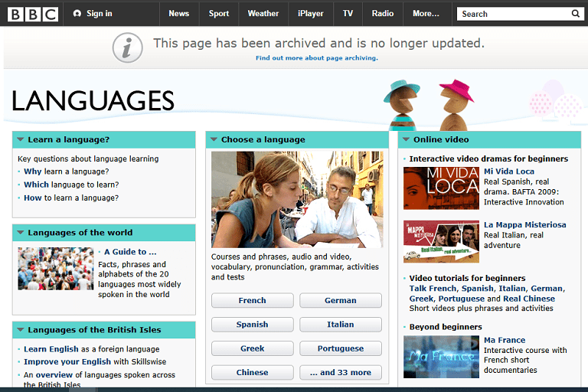The image size is (588, 392).
Task: Click the Portuguese language button
Action: pos(341,348)
